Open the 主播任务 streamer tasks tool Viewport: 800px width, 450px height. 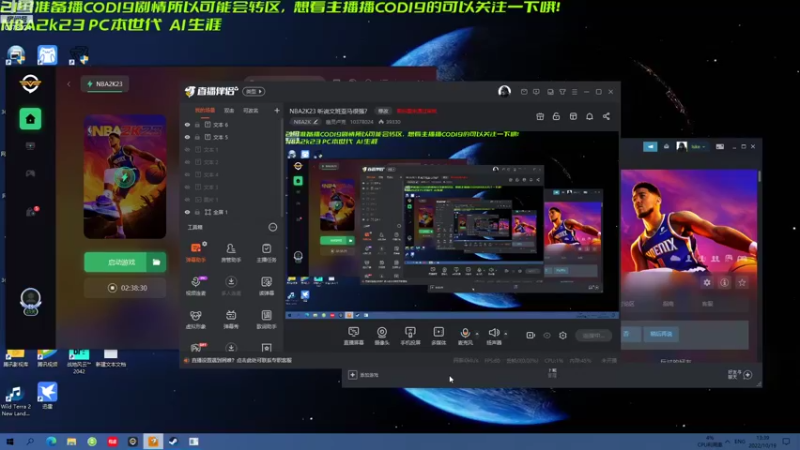pyautogui.click(x=266, y=252)
